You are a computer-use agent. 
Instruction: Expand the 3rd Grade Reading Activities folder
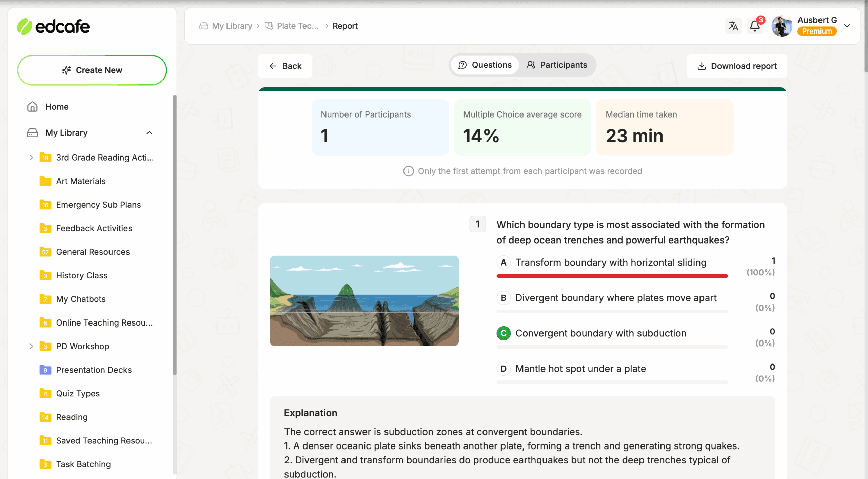coord(31,158)
